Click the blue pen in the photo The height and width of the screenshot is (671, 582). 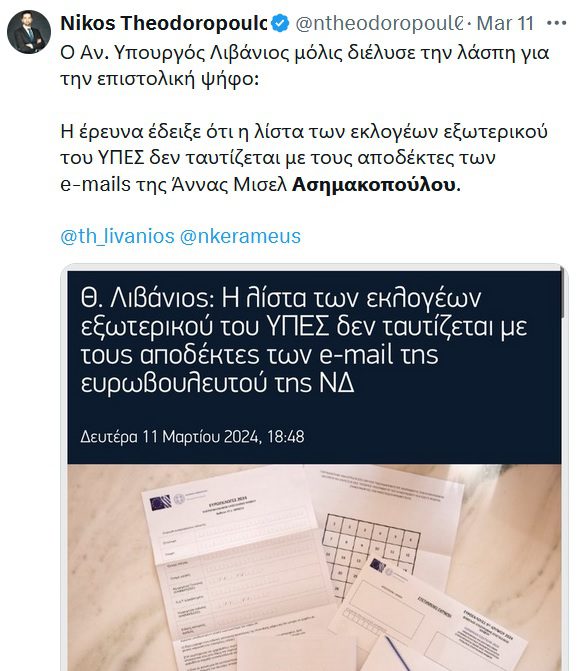tap(398, 654)
